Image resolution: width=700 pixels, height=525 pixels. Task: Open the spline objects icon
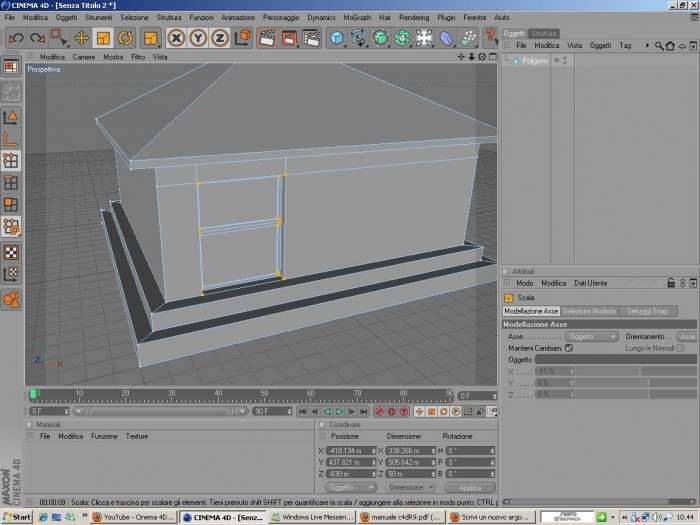click(x=358, y=38)
